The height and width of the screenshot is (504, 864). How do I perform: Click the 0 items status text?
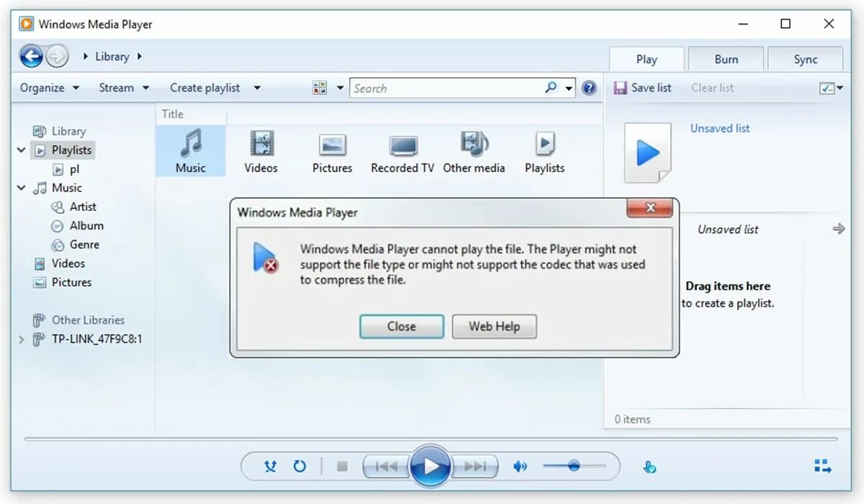coord(632,419)
